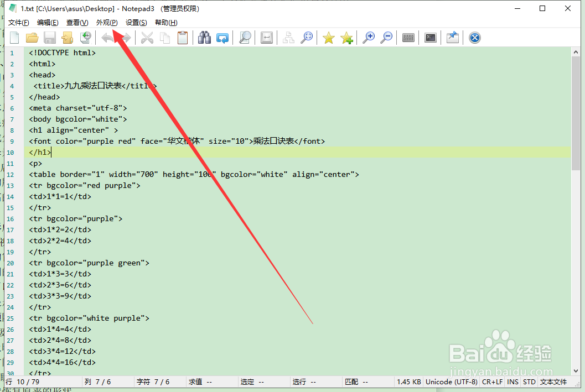Click the Notepad3 app icon in title bar
This screenshot has width=585, height=392.
click(x=13, y=8)
